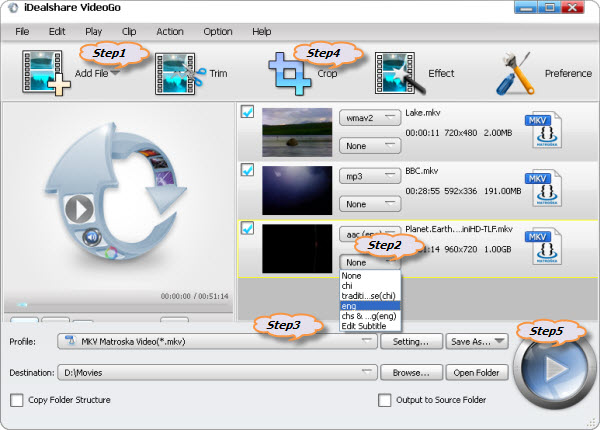Open the Trim scissors tool
The height and width of the screenshot is (430, 600).
[180, 73]
